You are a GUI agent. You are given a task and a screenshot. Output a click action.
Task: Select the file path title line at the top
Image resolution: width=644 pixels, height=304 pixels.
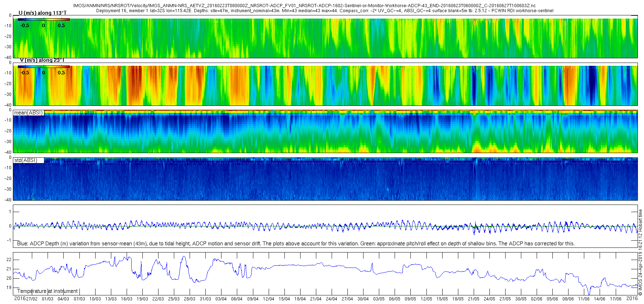[x=304, y=6]
